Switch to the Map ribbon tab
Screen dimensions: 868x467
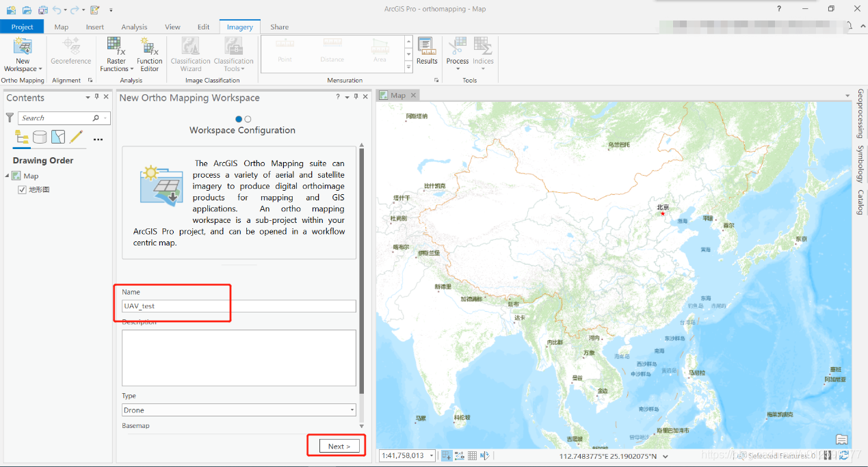tap(62, 27)
